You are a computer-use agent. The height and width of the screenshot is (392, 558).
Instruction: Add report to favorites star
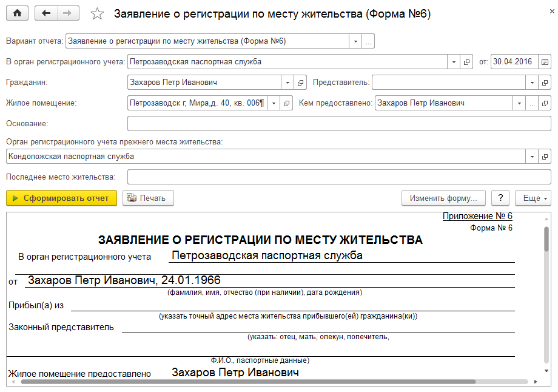click(97, 14)
